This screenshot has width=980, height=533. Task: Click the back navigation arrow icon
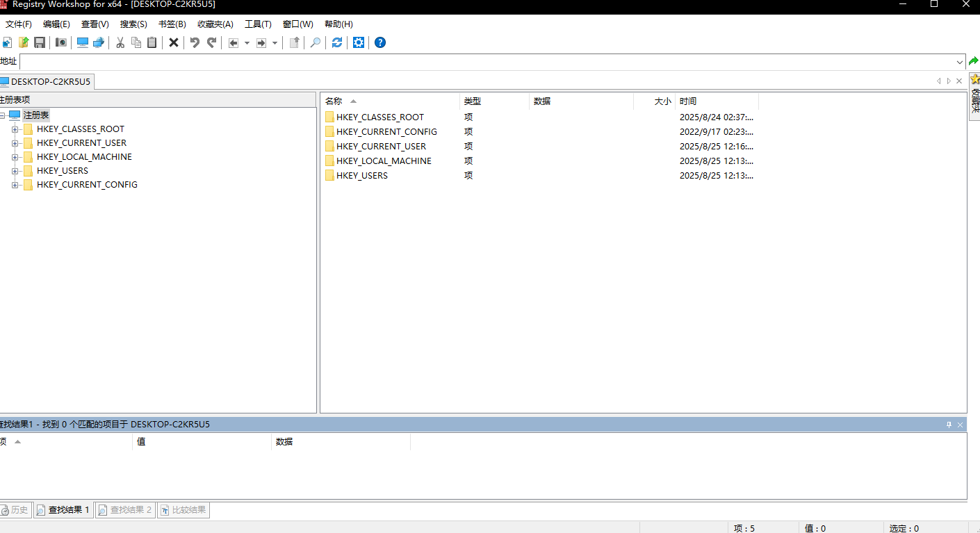point(234,42)
